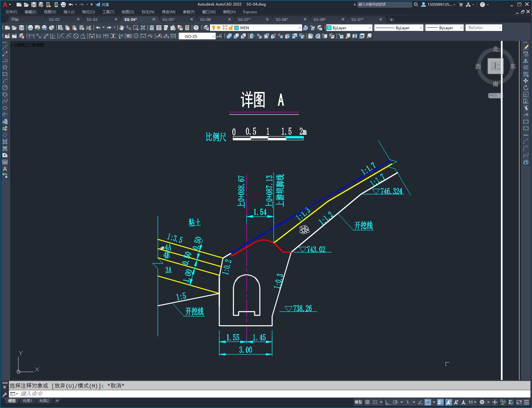Select the Multiline Text tool

click(x=5, y=169)
